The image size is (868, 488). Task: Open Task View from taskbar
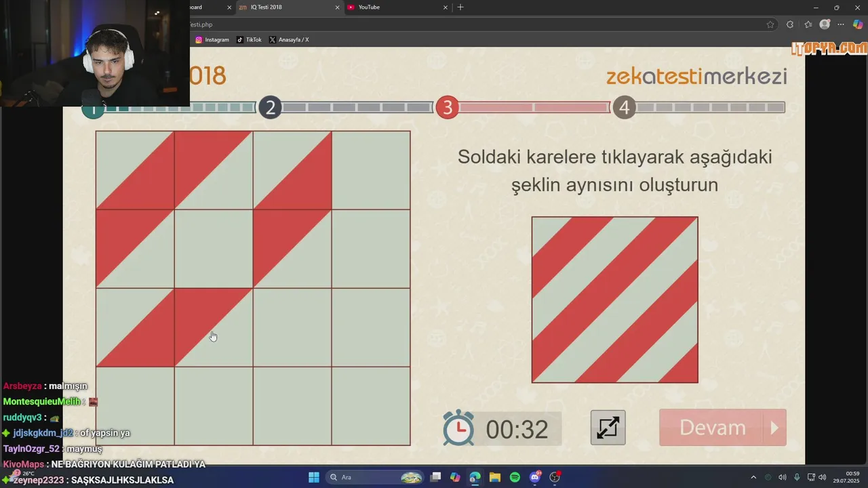[436, 477]
